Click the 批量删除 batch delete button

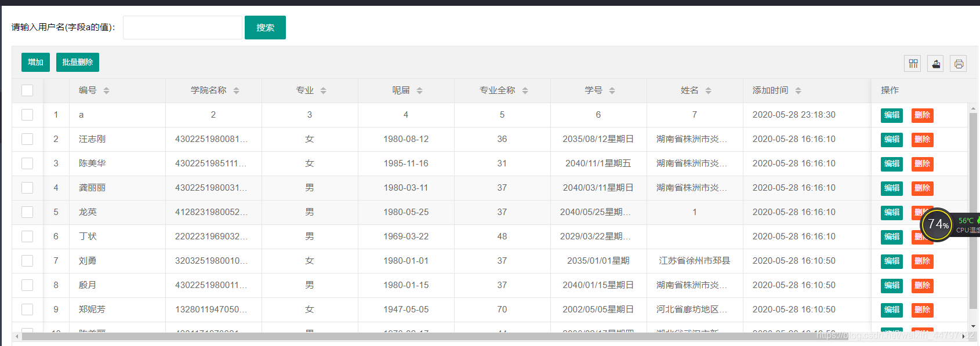click(x=78, y=62)
